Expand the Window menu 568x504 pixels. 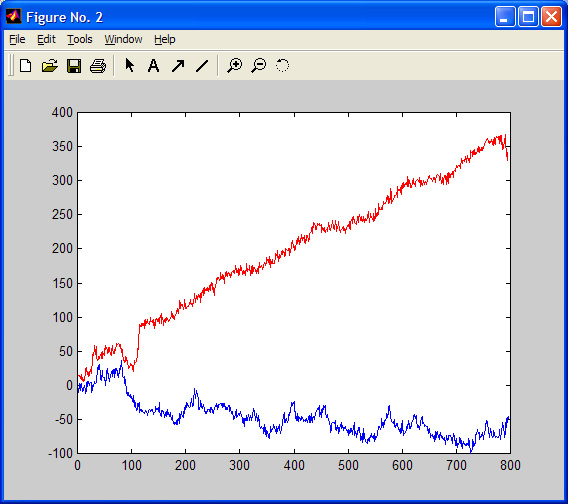pyautogui.click(x=123, y=39)
